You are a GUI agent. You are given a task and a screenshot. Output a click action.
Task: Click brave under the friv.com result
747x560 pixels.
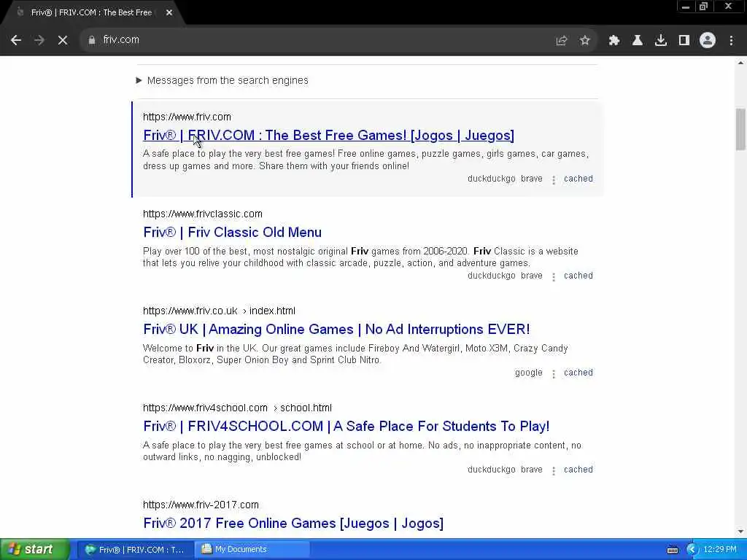coord(532,179)
